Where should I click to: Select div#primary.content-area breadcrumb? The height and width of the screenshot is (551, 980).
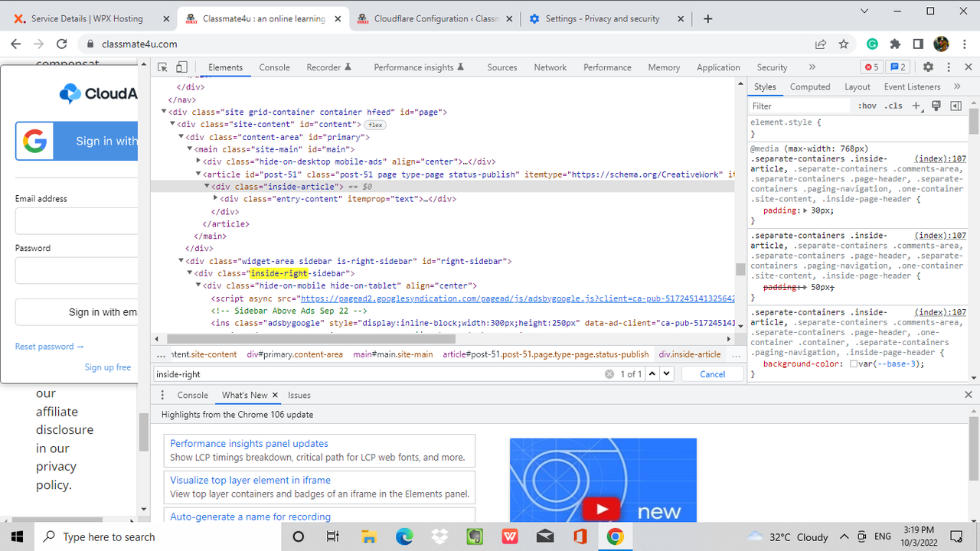(295, 354)
